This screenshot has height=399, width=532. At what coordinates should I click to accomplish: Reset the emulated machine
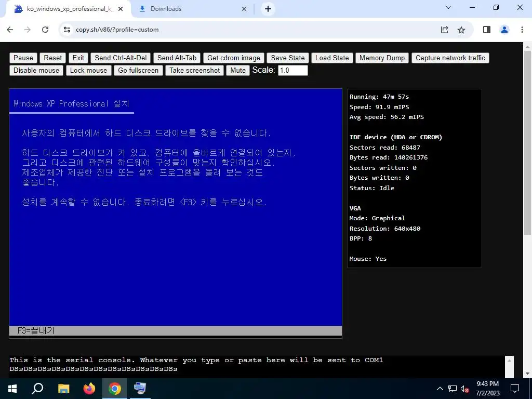coord(52,58)
